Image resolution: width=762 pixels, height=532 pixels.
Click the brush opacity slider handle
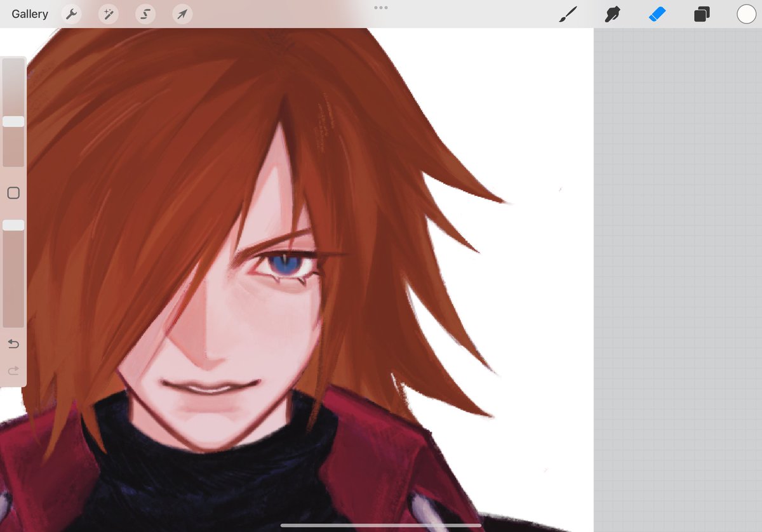coord(13,225)
